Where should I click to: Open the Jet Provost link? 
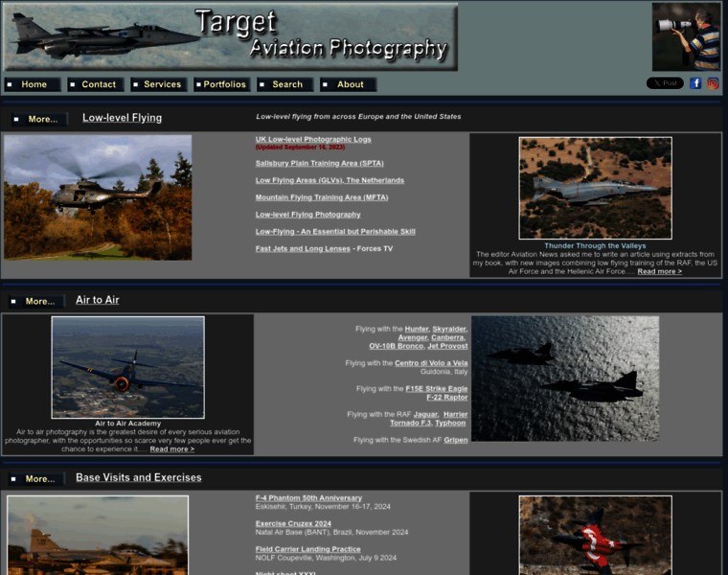[447, 346]
